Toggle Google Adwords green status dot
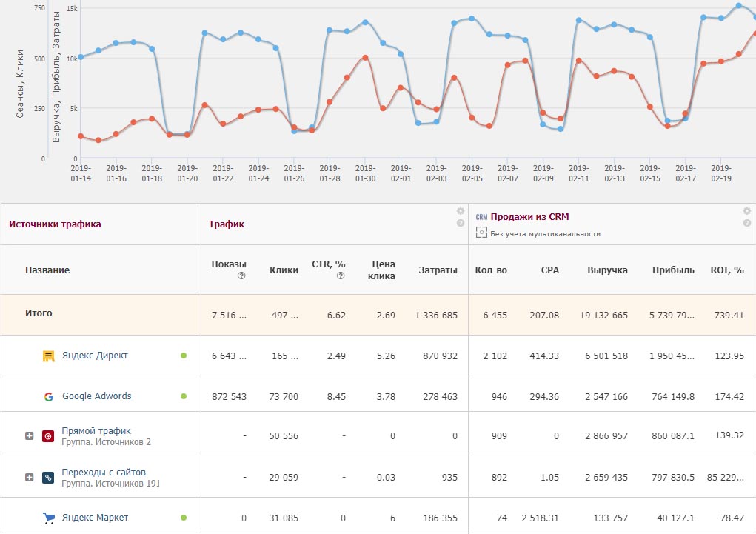 pos(184,396)
